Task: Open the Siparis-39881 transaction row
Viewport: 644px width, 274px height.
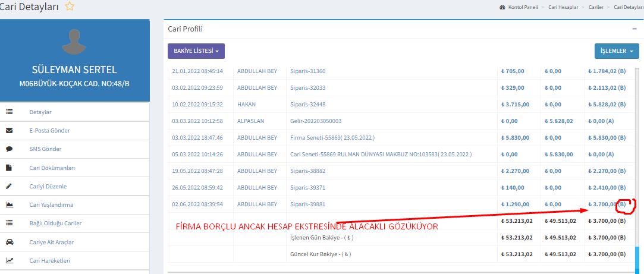Action: [307, 204]
